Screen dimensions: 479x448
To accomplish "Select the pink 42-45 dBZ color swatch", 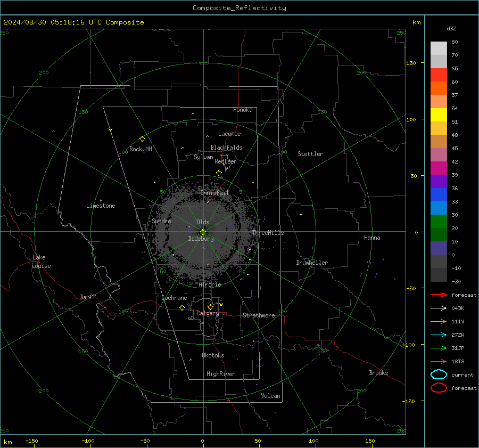I will point(439,155).
